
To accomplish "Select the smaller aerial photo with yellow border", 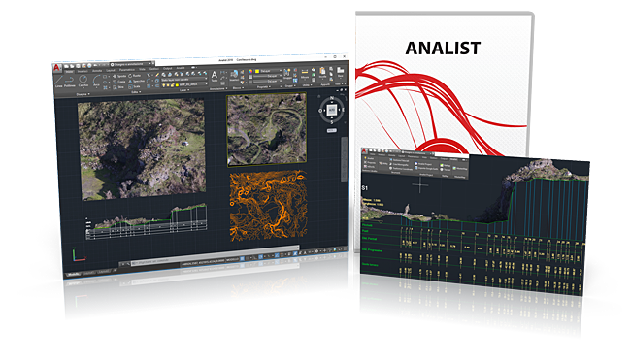I will pos(267,129).
